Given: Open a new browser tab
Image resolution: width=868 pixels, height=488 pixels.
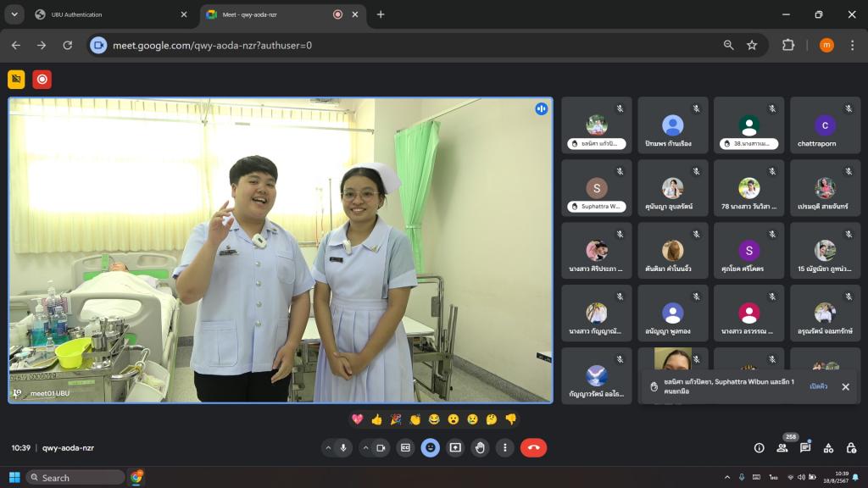Looking at the screenshot, I should pos(381,14).
